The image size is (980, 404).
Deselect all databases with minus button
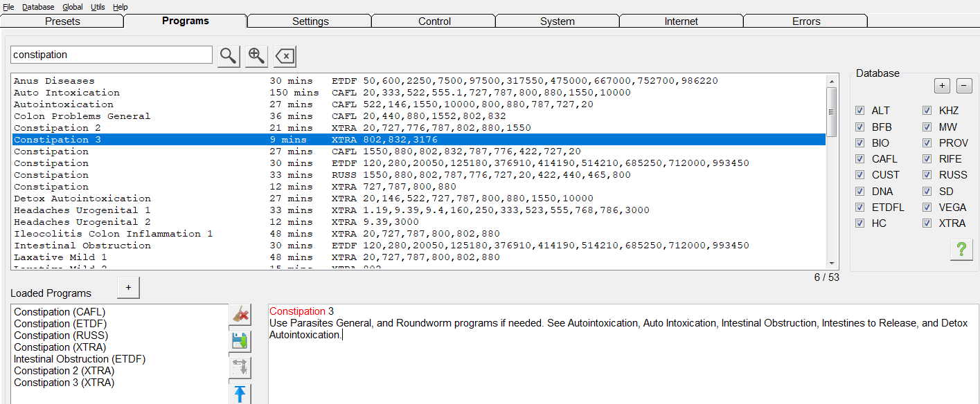[x=964, y=86]
